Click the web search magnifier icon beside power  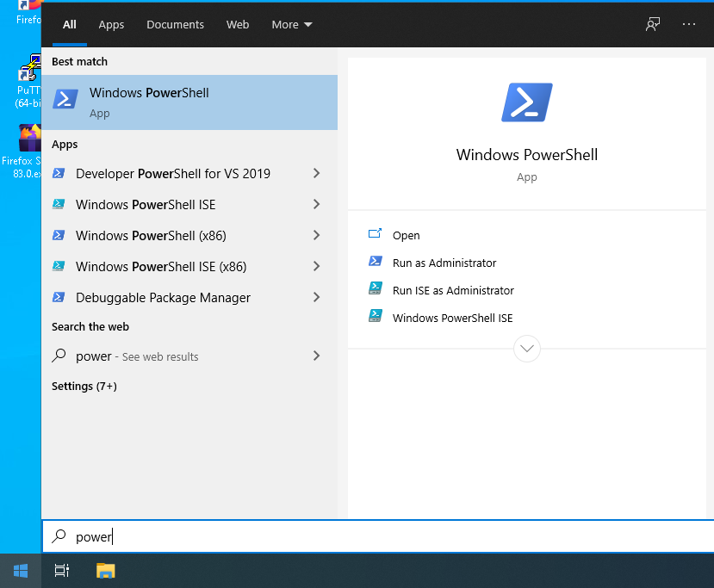coord(59,356)
